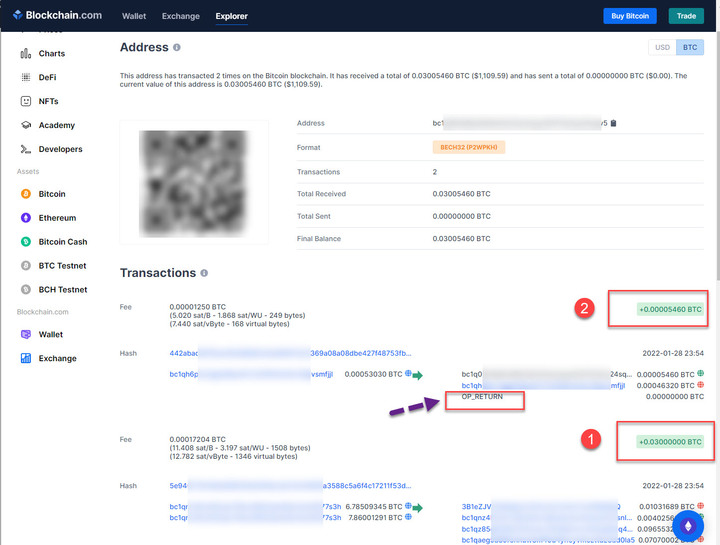The image size is (720, 545).
Task: Click the Developers sidebar icon
Action: pyautogui.click(x=26, y=149)
